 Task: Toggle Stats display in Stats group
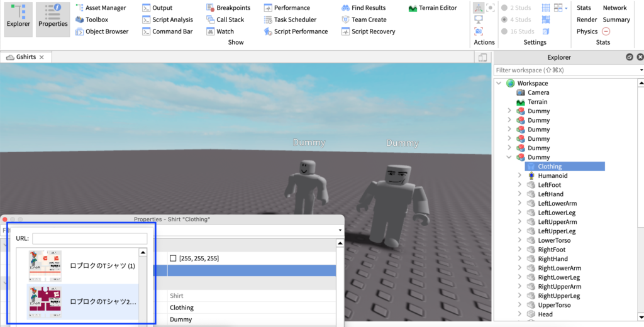584,8
